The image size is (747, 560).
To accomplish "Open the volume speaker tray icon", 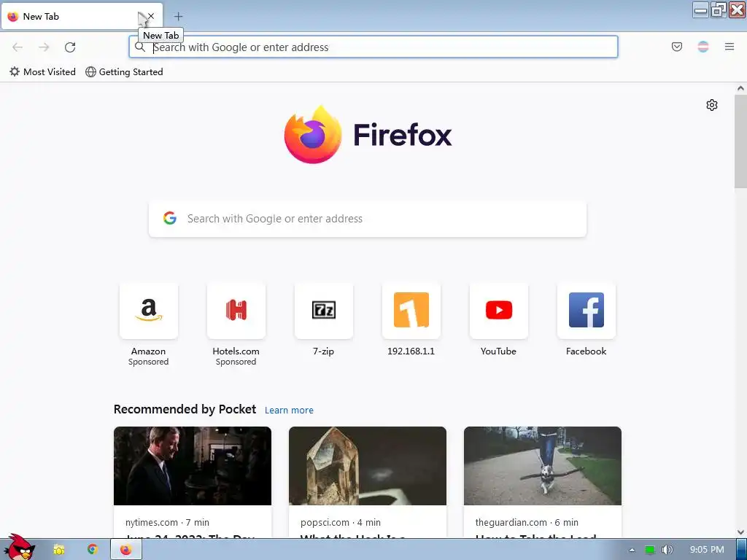I will click(x=667, y=550).
